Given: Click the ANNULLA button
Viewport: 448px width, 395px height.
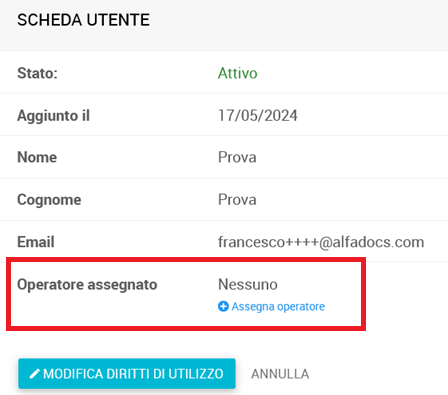Looking at the screenshot, I should tap(280, 374).
